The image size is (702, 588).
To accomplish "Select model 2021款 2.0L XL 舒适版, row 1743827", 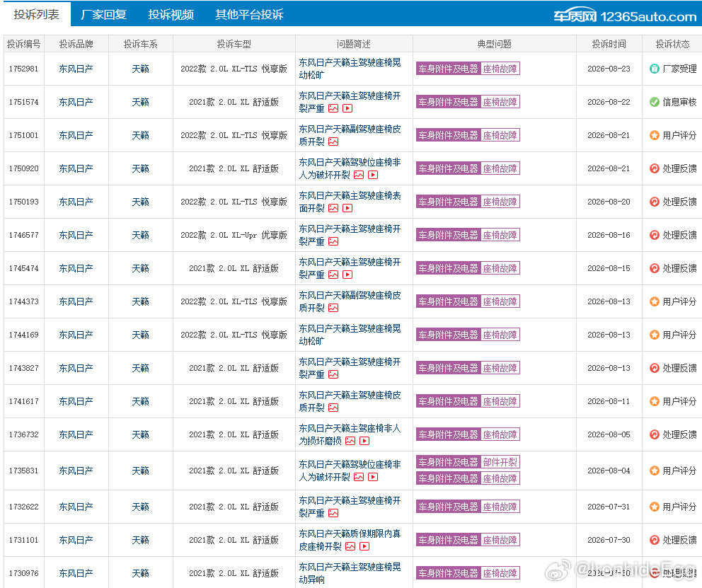I will (x=234, y=368).
